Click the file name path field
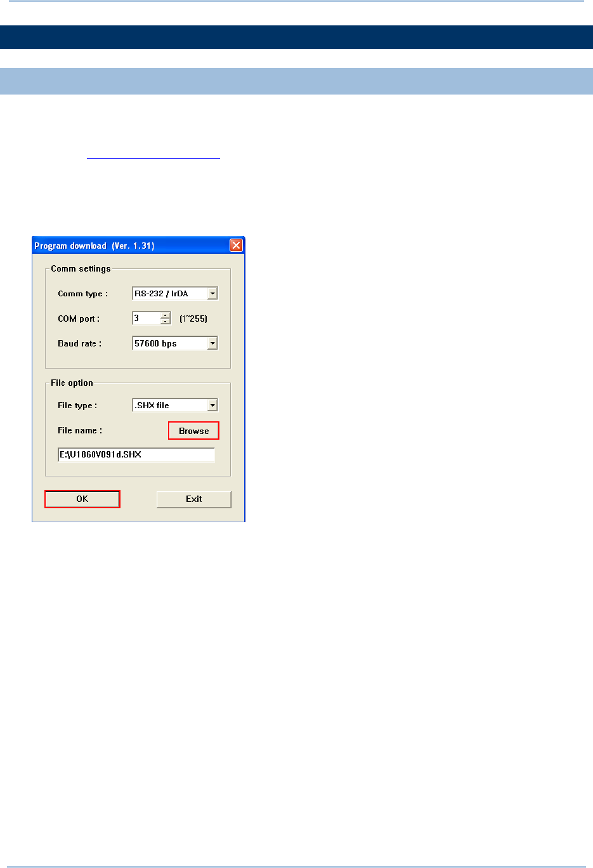The width and height of the screenshot is (593, 868). pos(136,455)
